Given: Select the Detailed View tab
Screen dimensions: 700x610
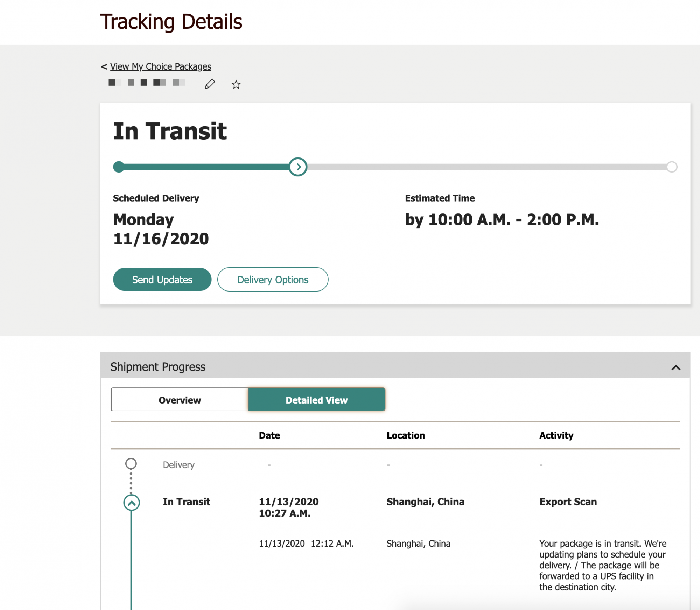Looking at the screenshot, I should 317,399.
